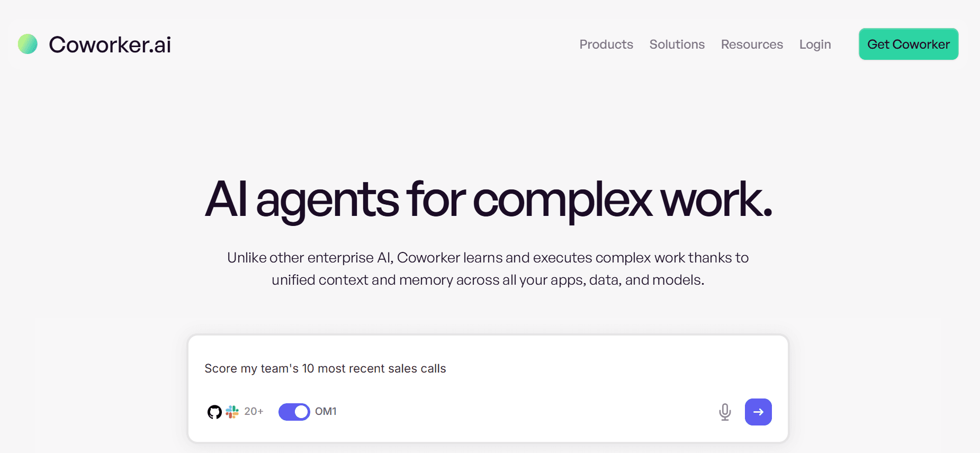The image size is (980, 453).
Task: Start voice input with the microphone icon
Action: [725, 412]
